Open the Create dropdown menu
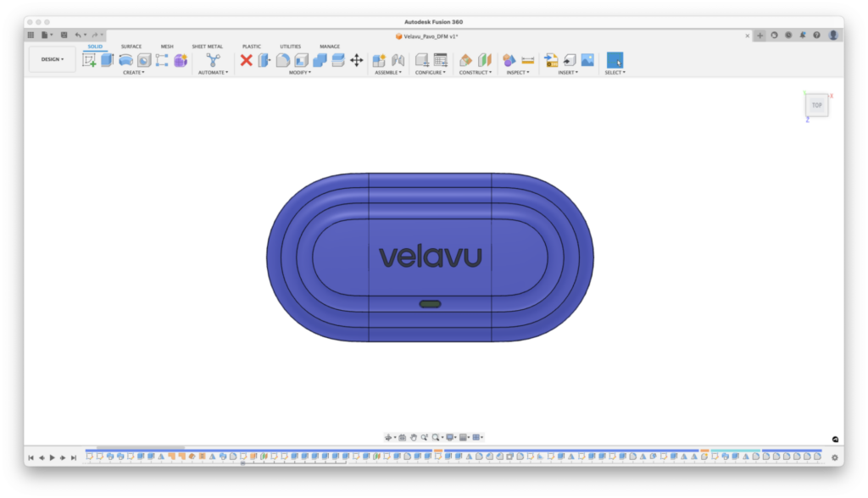Image resolution: width=868 pixels, height=498 pixels. coord(135,72)
